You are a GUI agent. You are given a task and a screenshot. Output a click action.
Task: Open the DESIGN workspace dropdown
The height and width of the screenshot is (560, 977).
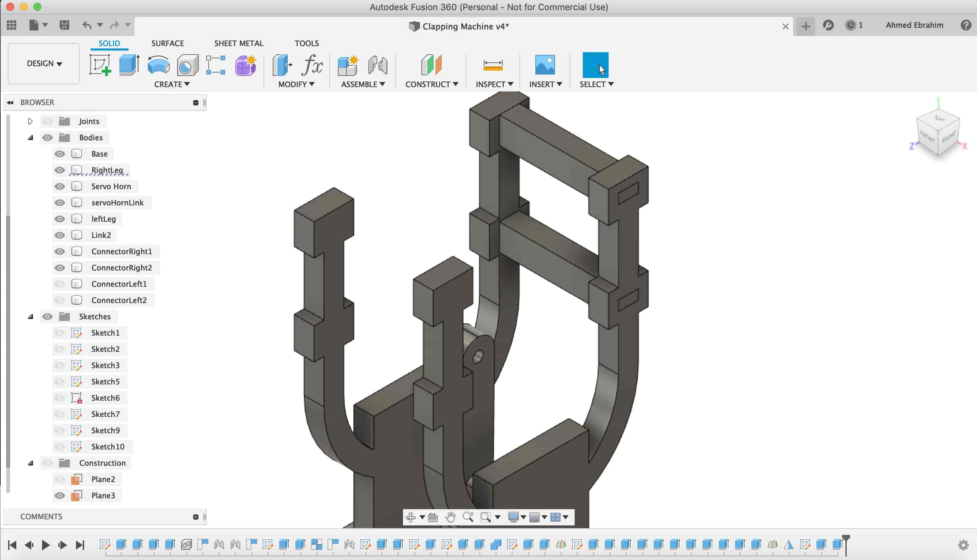[44, 63]
